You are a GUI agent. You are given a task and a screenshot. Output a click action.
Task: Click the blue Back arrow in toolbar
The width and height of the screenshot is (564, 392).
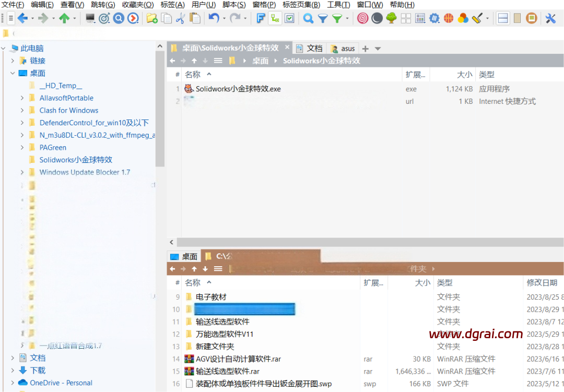pos(22,18)
